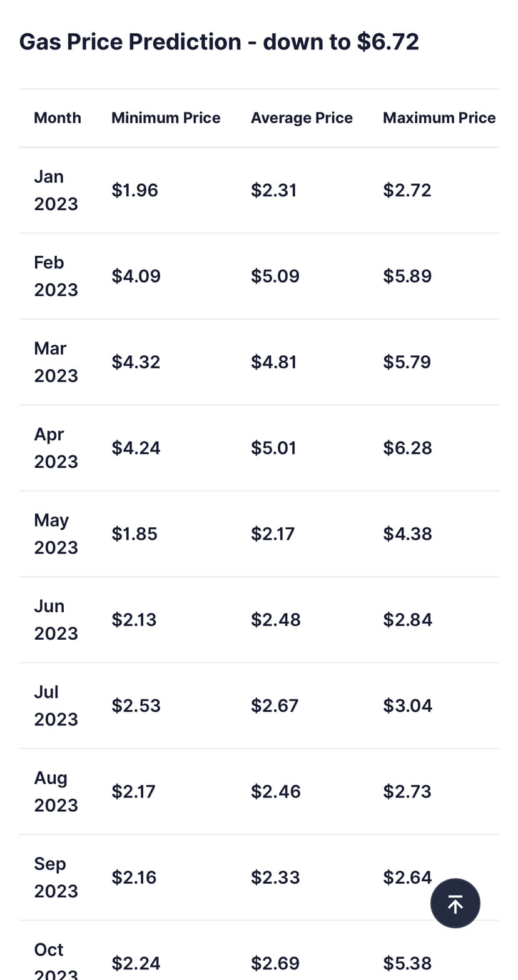Image resolution: width=518 pixels, height=980 pixels.
Task: Click May 2023 minimum price $1.85
Action: coord(135,533)
